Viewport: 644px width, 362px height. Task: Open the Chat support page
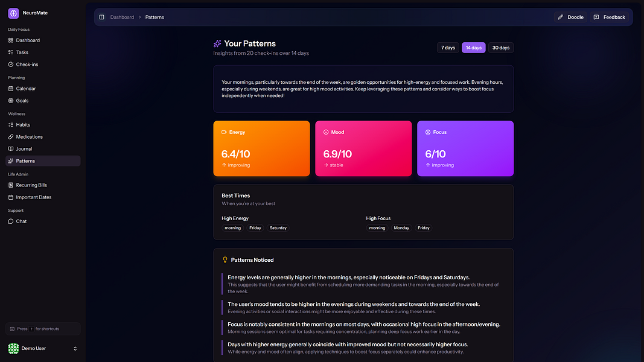click(43, 221)
